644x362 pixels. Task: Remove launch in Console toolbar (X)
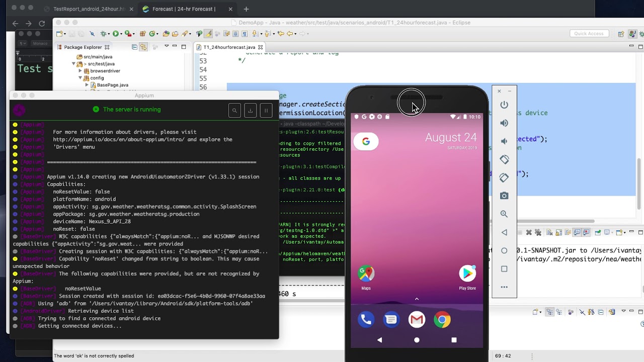pos(529,232)
